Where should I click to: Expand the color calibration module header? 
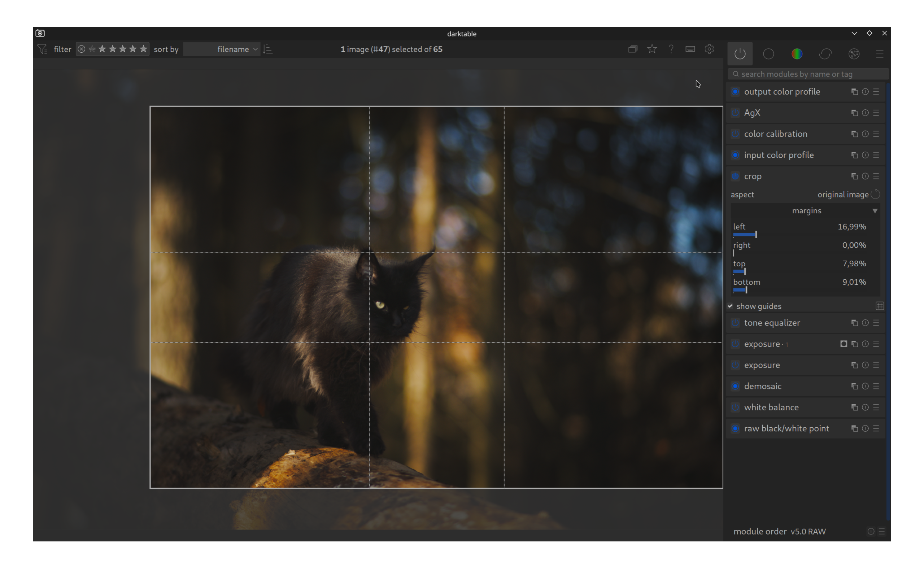tap(776, 134)
